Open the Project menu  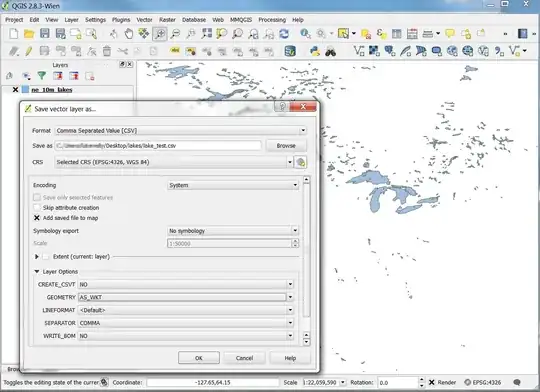click(x=14, y=20)
